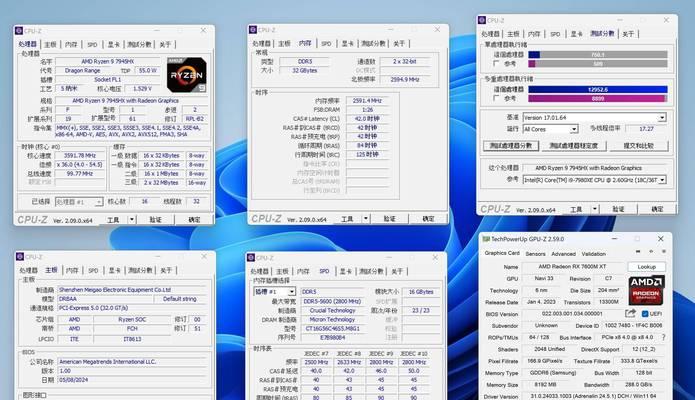Toggle the UEFI checkbox in GPU-Z
The width and height of the screenshot is (695, 400).
tap(645, 314)
